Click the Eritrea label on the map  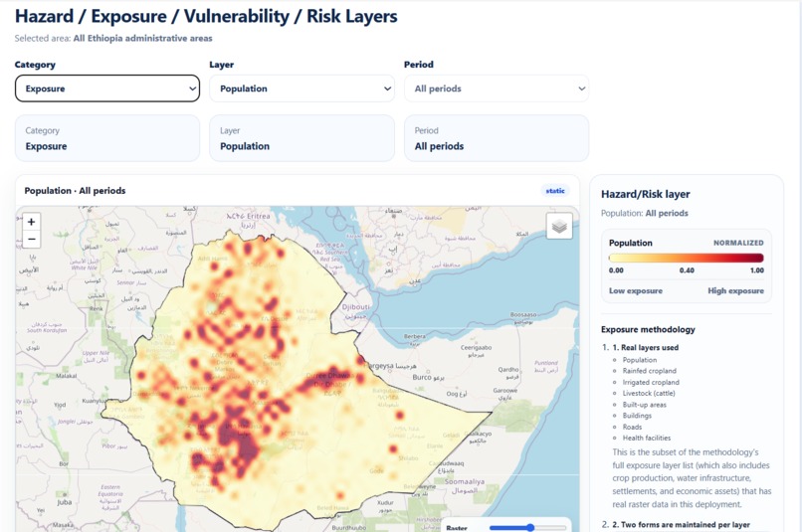[249, 216]
